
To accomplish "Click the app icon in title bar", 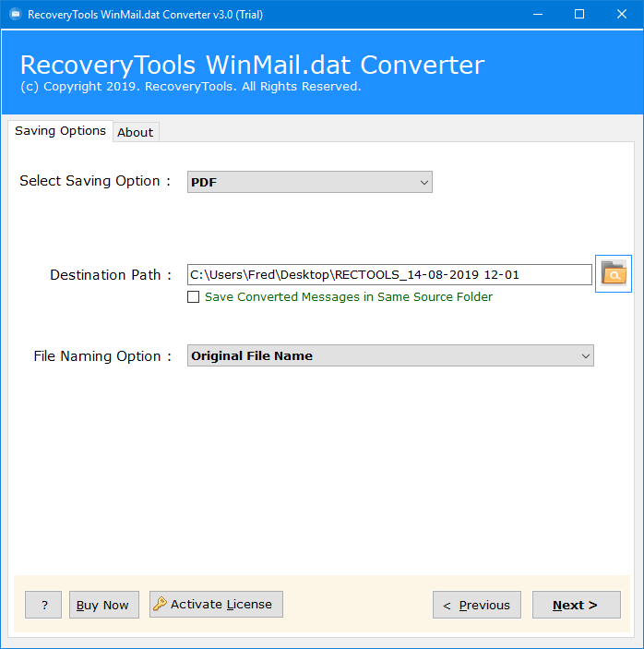I will (16, 15).
